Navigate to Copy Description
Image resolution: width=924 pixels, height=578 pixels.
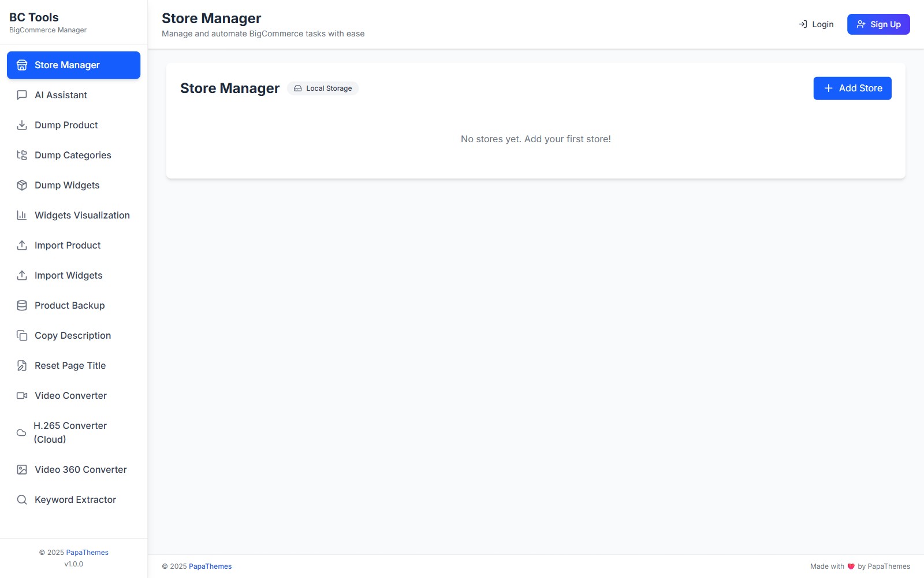[x=73, y=336]
